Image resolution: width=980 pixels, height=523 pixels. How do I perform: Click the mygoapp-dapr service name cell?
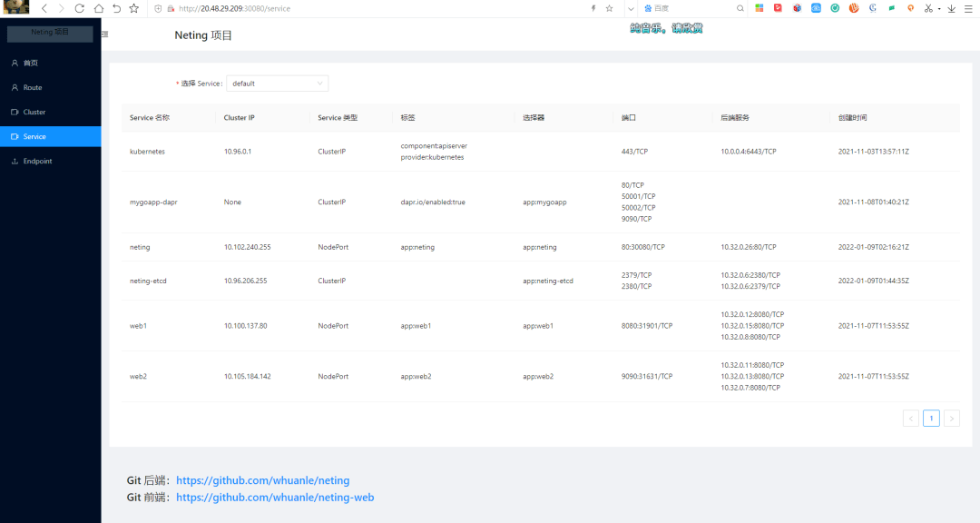coord(153,202)
